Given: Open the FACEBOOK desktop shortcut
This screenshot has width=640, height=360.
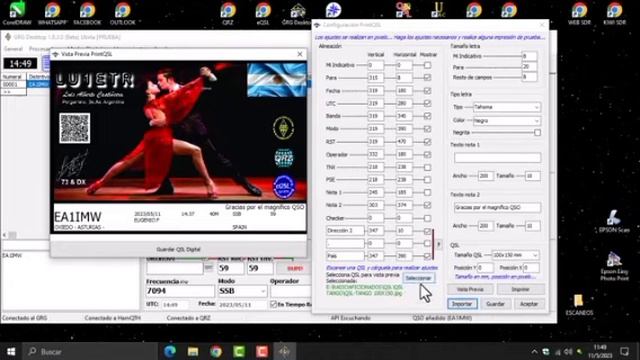Looking at the screenshot, I should coord(87,13).
